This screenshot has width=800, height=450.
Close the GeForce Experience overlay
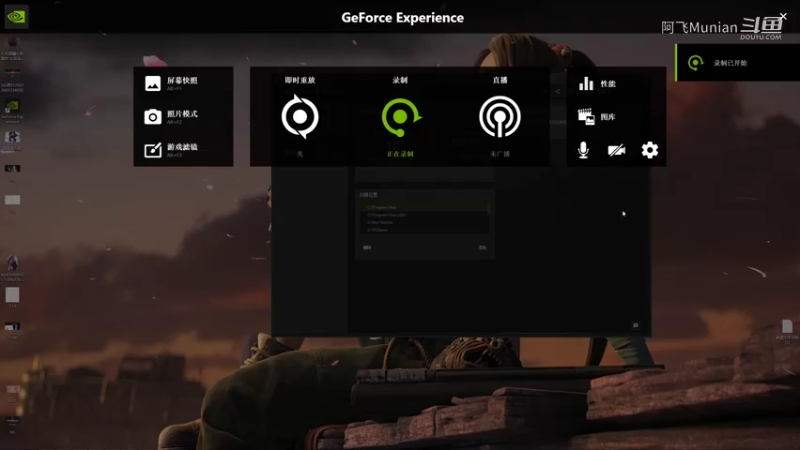[783, 16]
